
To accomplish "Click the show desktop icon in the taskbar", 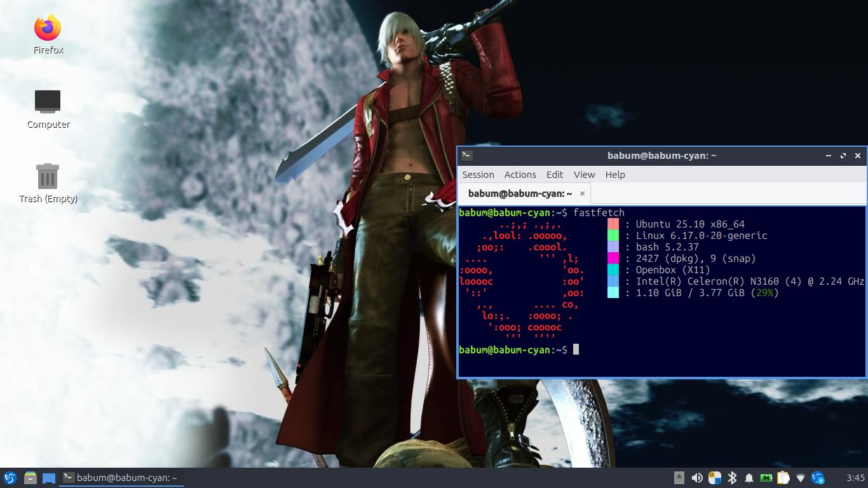I will (x=49, y=478).
